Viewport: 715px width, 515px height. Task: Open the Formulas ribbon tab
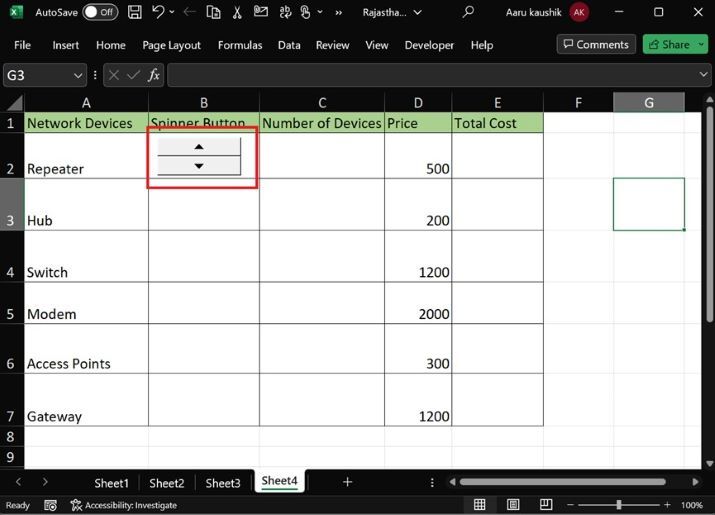coord(240,45)
